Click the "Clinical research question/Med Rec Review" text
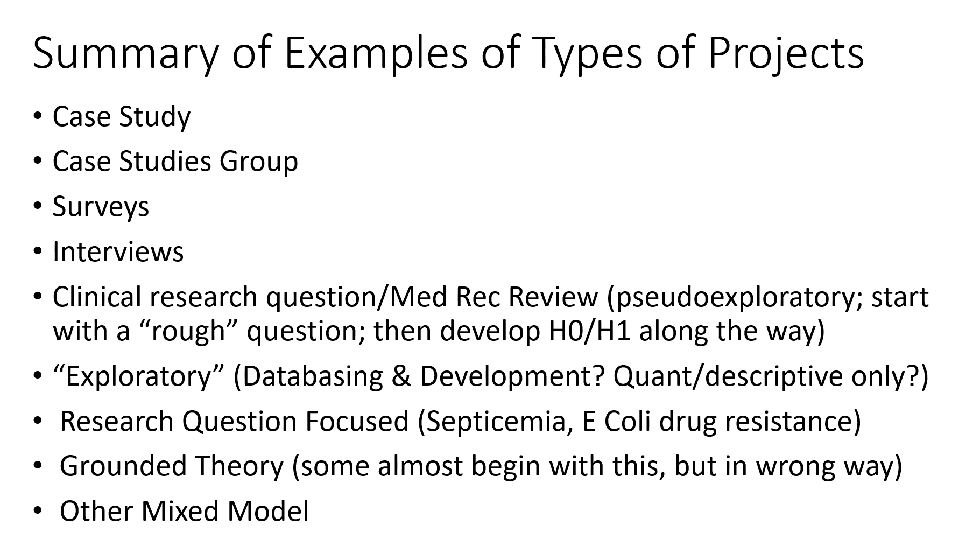 [325, 297]
